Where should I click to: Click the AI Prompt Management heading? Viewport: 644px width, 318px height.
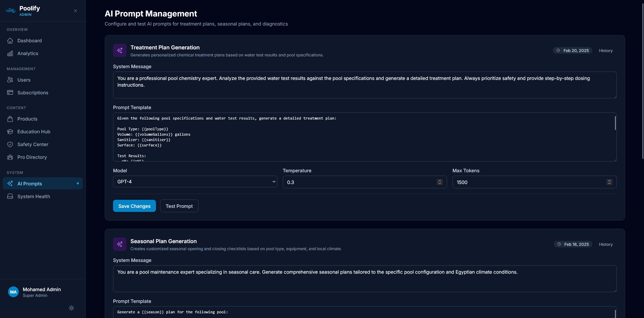pyautogui.click(x=151, y=13)
